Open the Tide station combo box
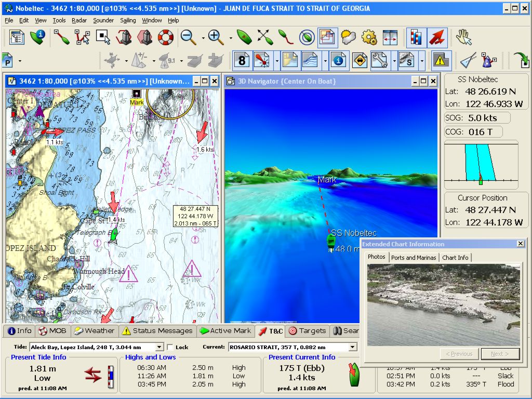Viewport: 532px width, 399px height. (96, 347)
